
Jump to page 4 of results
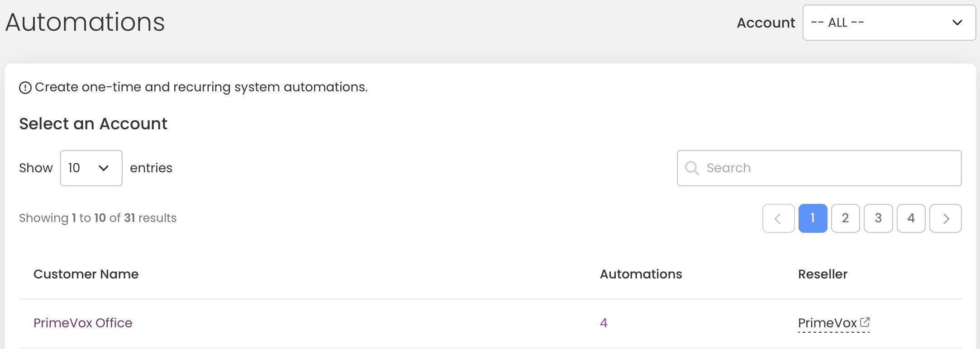[x=911, y=218]
